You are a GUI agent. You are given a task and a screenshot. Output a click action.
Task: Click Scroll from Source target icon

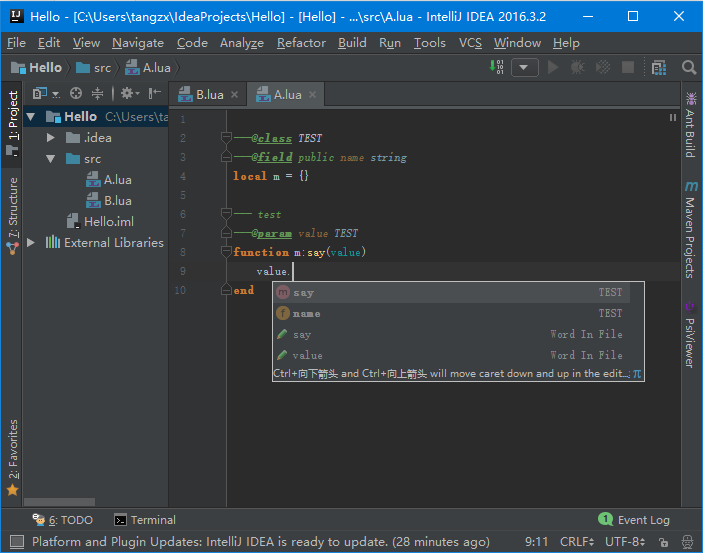[x=75, y=93]
